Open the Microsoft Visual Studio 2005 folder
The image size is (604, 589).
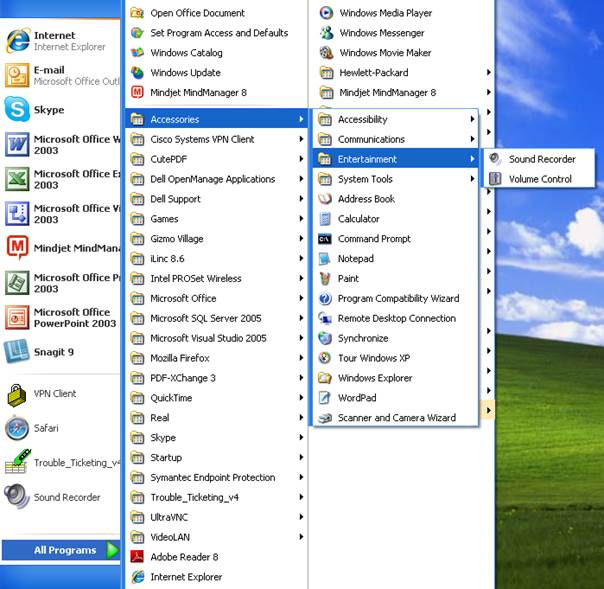(216, 338)
